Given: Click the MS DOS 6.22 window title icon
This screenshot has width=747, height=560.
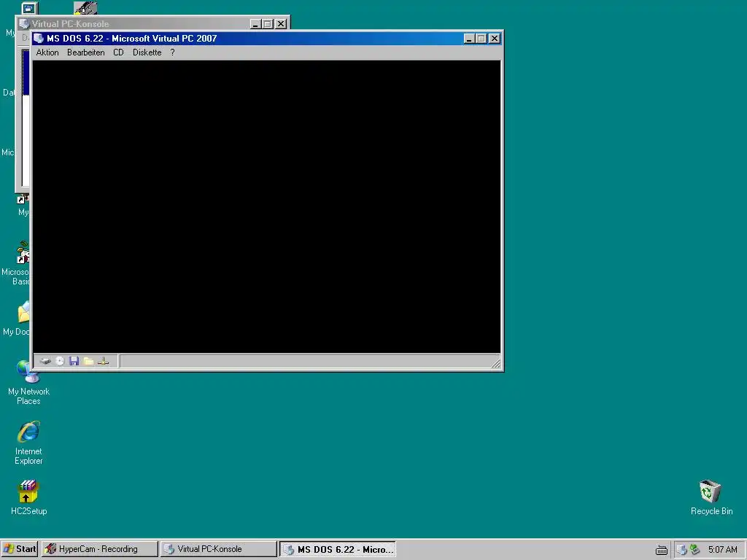Looking at the screenshot, I should 39,39.
